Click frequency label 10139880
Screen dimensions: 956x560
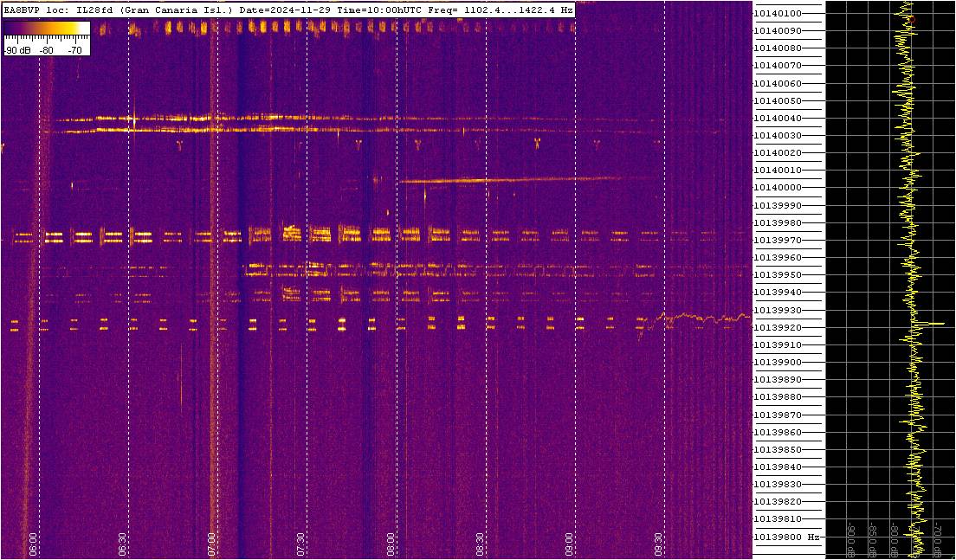point(777,397)
